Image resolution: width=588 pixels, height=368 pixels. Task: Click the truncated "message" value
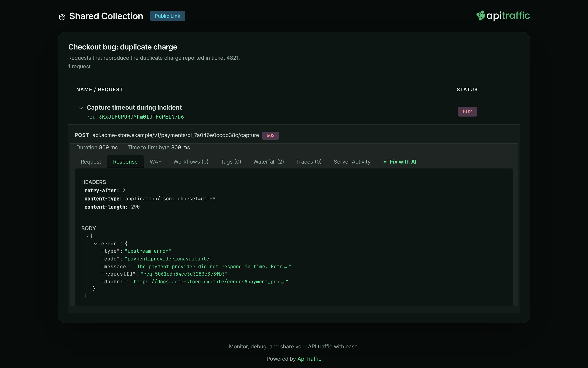(x=213, y=267)
